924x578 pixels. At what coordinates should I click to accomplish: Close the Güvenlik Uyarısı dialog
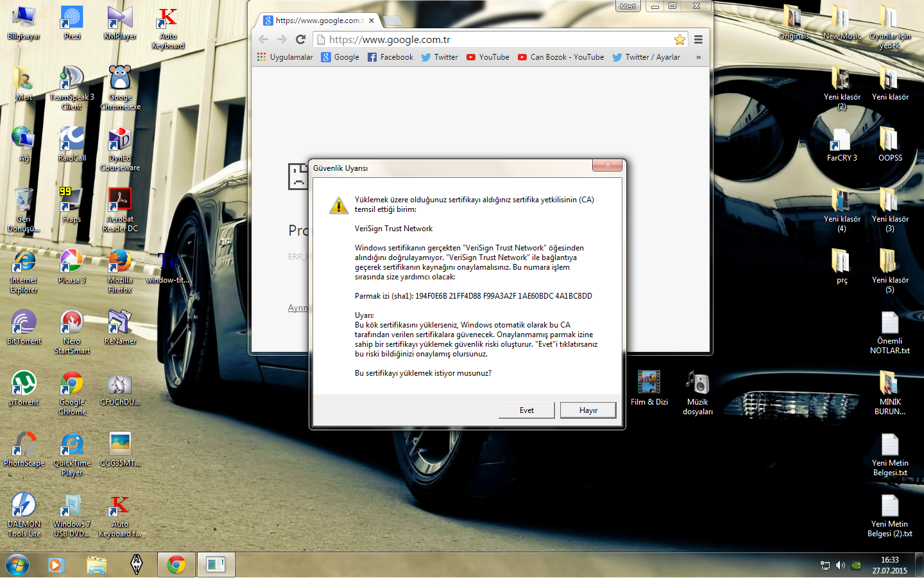point(607,166)
